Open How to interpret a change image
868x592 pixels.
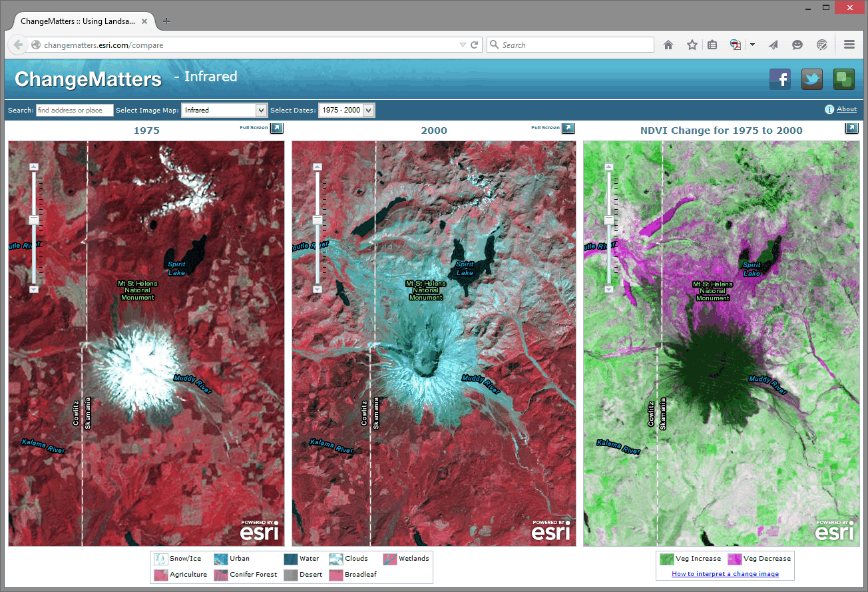click(x=725, y=574)
